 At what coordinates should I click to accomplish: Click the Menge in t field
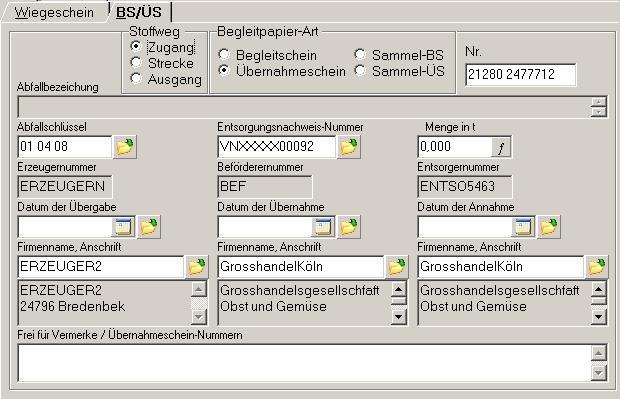click(x=455, y=147)
